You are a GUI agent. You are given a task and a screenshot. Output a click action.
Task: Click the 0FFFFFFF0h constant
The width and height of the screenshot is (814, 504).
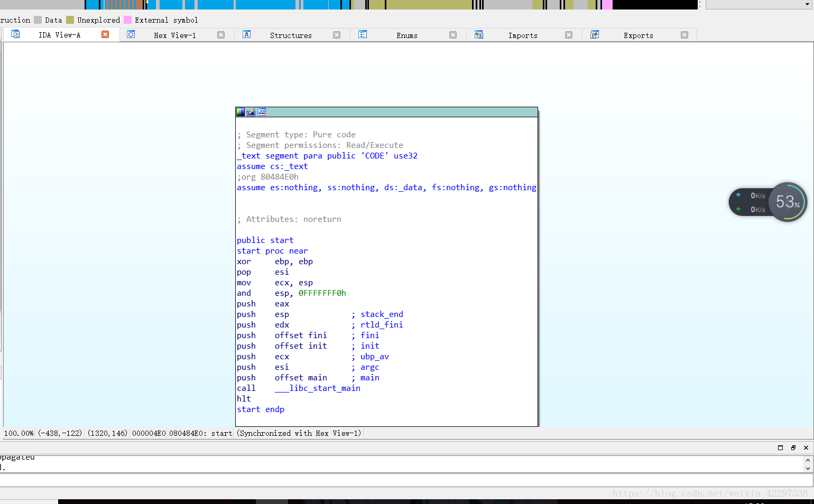tap(322, 293)
